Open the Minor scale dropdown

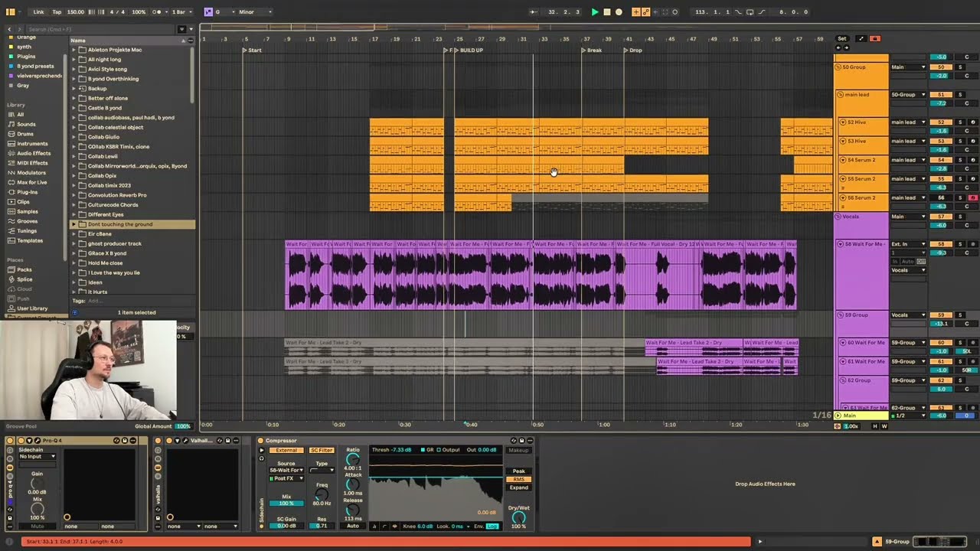point(256,12)
